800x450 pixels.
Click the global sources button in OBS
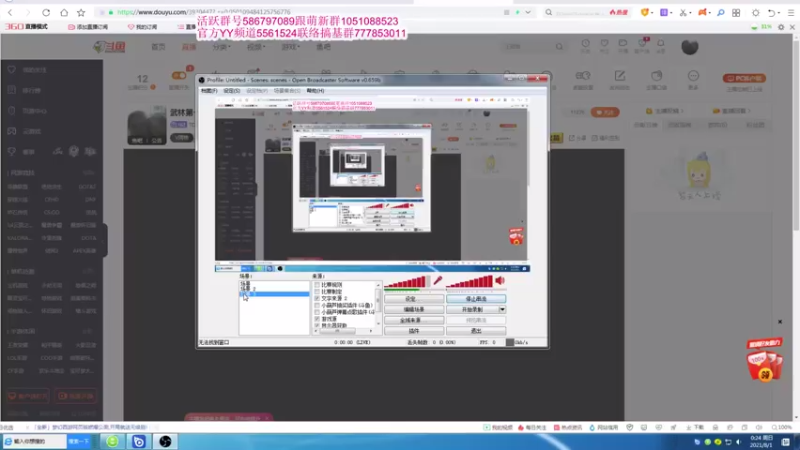[414, 320]
